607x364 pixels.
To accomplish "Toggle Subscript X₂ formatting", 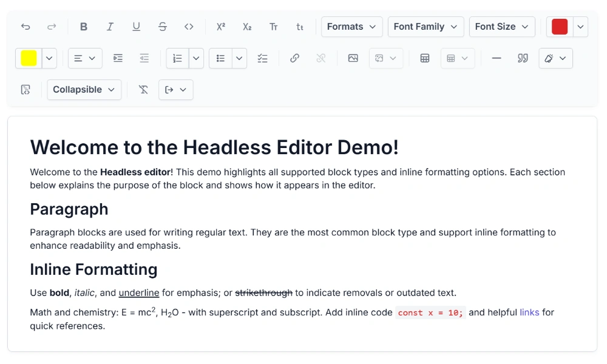I will click(247, 27).
